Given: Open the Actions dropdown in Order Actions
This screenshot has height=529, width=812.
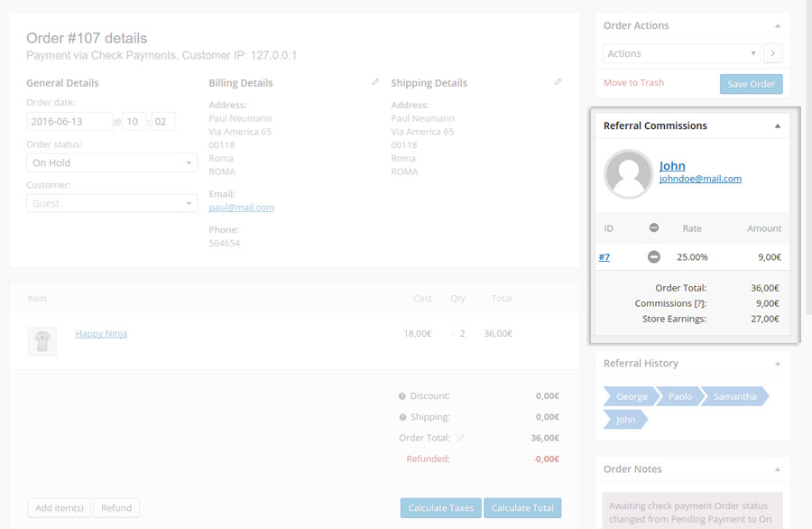Looking at the screenshot, I should (x=679, y=53).
